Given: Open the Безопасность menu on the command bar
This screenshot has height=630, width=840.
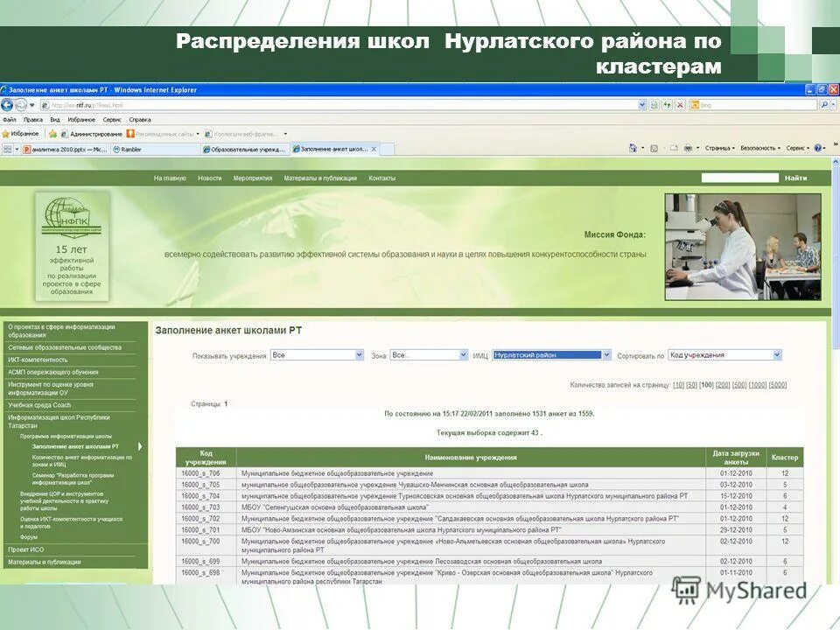Looking at the screenshot, I should click(759, 147).
